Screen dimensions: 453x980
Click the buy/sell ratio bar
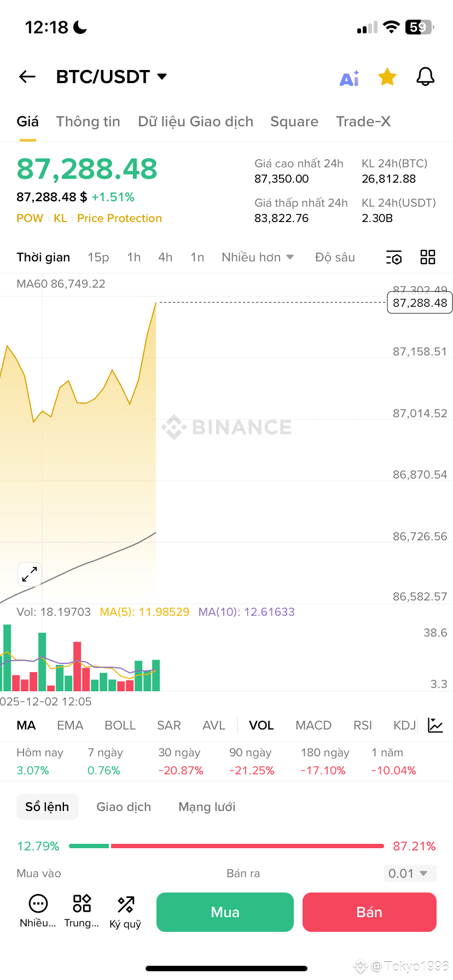click(x=226, y=846)
